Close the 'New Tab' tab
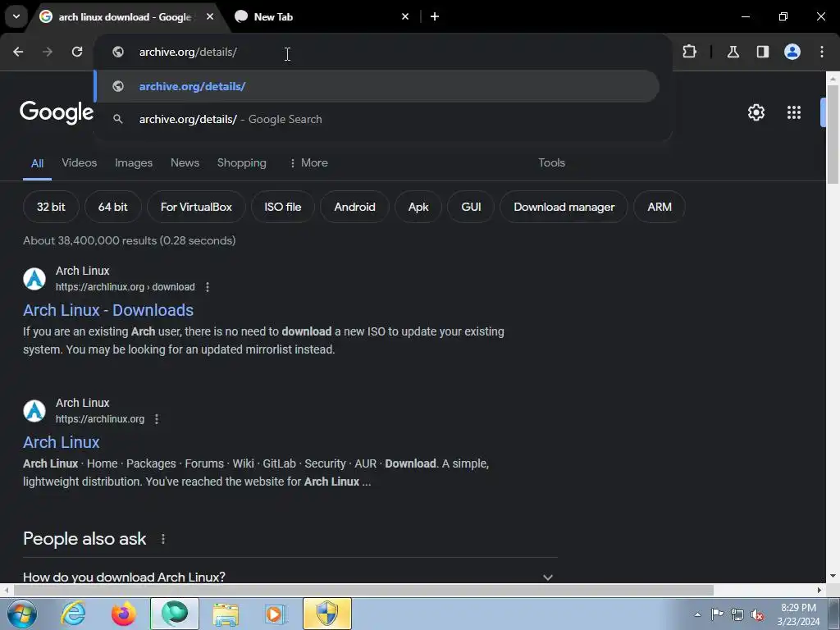The image size is (840, 630). [405, 16]
